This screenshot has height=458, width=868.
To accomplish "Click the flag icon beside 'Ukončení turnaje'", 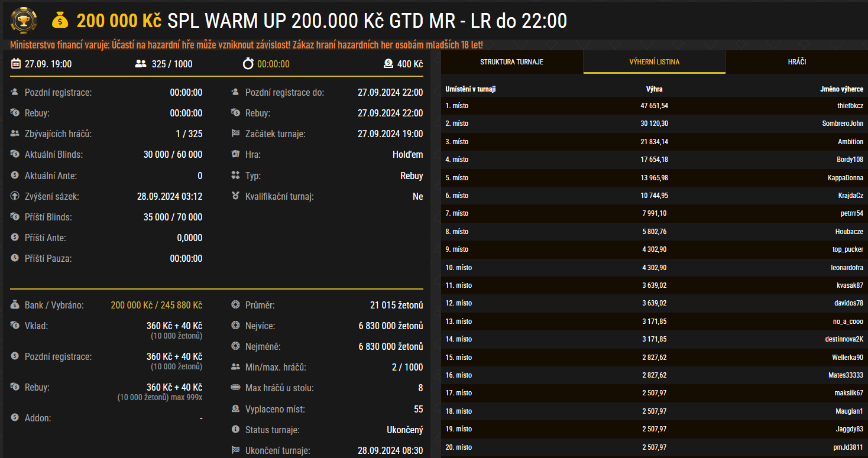I will 235,450.
